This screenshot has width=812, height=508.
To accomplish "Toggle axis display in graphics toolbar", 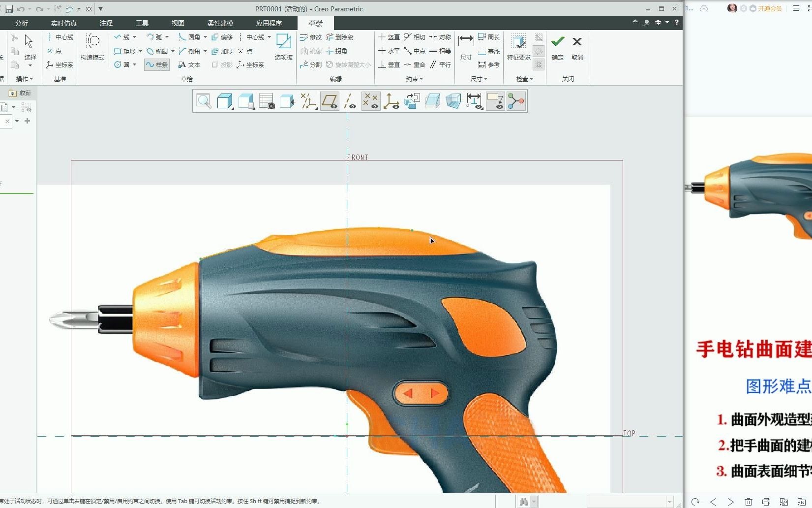I will pyautogui.click(x=350, y=101).
